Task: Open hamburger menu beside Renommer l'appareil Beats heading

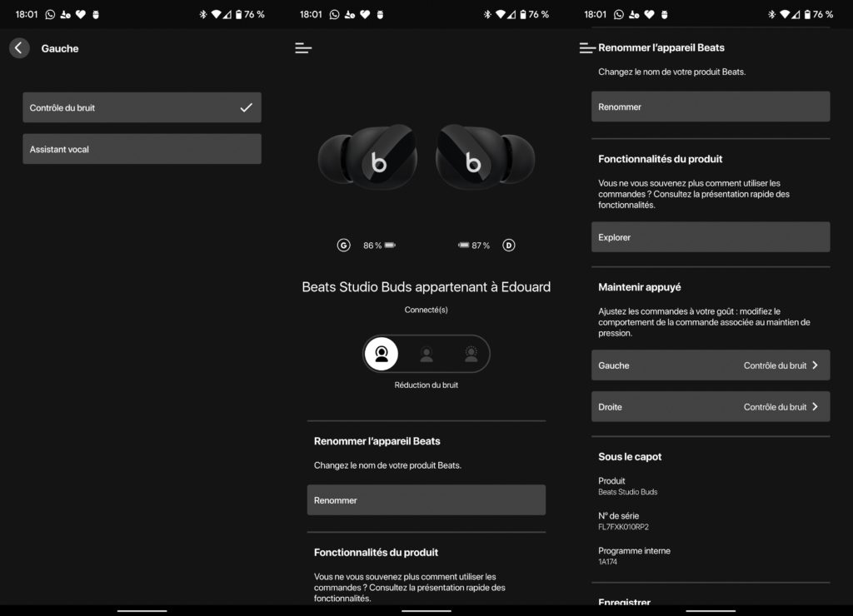Action: 587,48
